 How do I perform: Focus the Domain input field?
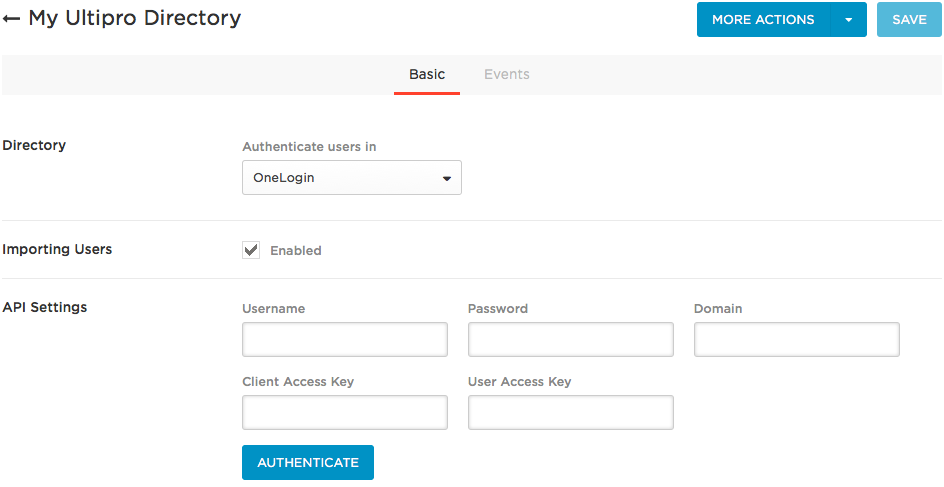pos(796,340)
